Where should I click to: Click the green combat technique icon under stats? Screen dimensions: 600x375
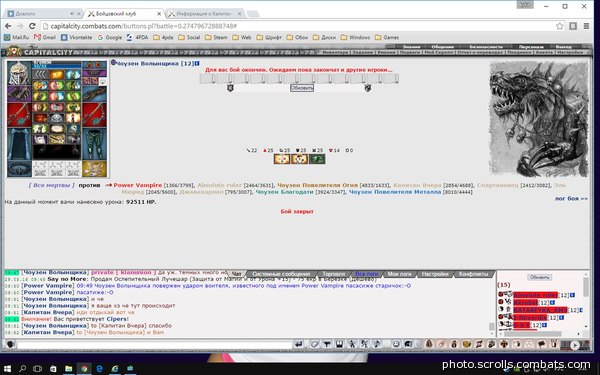317,159
